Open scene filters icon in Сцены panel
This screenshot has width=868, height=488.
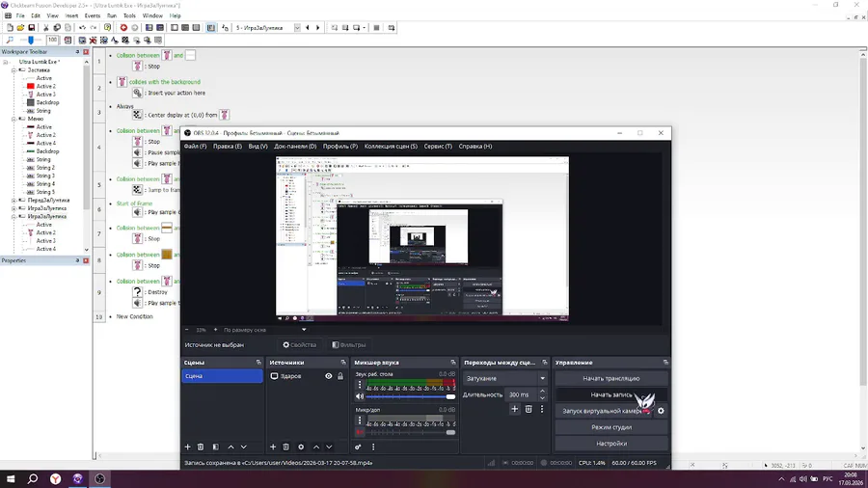point(215,447)
